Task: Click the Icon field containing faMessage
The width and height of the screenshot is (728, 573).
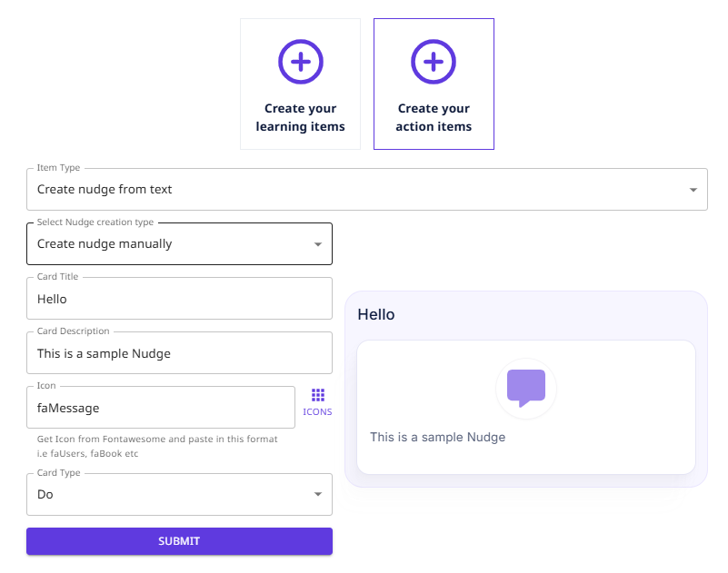Action: pyautogui.click(x=161, y=408)
